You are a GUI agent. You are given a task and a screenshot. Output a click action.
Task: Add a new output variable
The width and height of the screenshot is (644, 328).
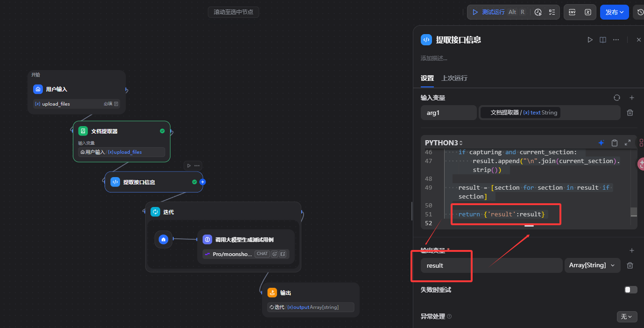(x=632, y=250)
